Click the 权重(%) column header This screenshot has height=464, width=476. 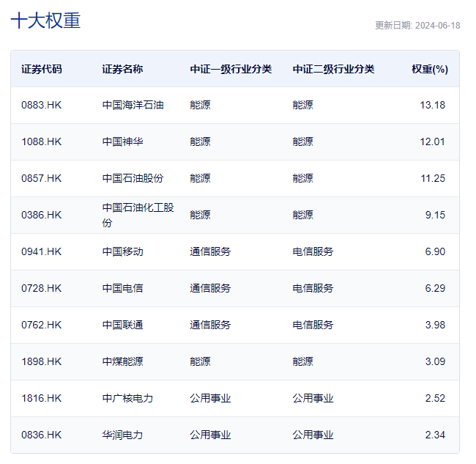pos(429,69)
